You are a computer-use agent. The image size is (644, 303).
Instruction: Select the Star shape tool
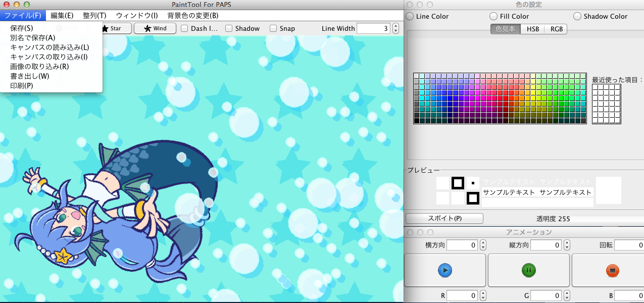point(116,29)
